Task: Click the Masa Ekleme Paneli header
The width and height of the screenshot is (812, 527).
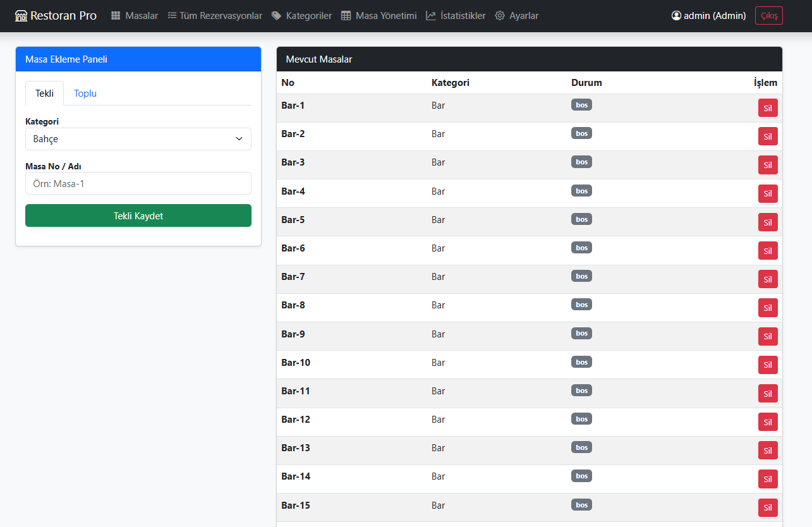Action: coord(138,59)
